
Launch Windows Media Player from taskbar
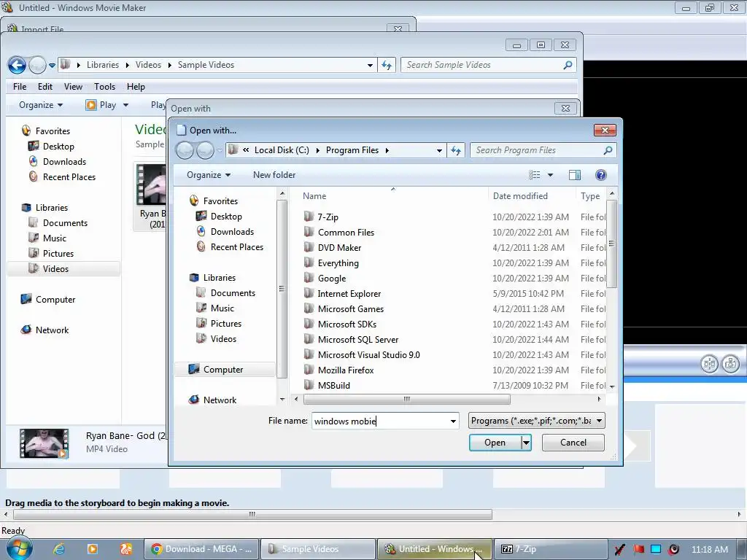(x=93, y=549)
